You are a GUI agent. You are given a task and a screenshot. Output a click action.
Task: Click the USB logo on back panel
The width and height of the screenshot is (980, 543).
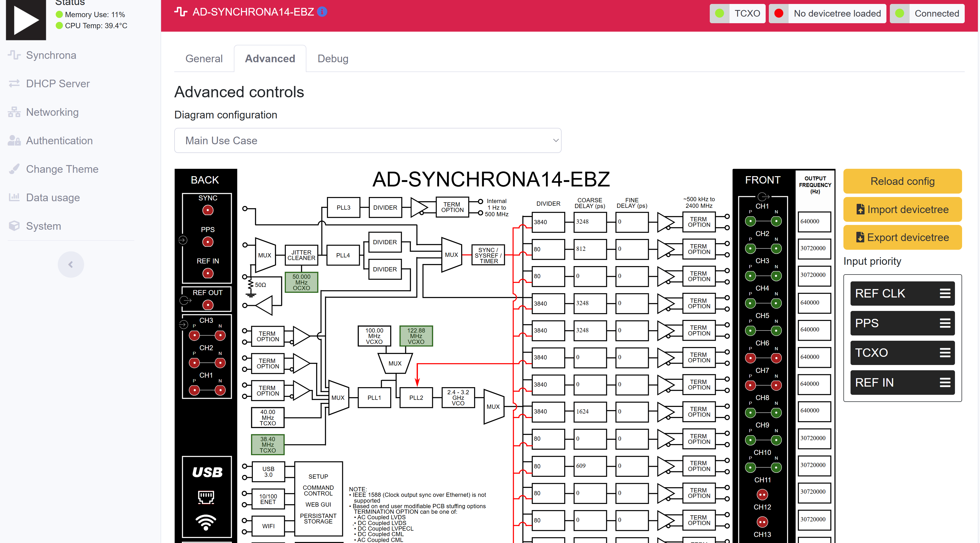(x=207, y=472)
